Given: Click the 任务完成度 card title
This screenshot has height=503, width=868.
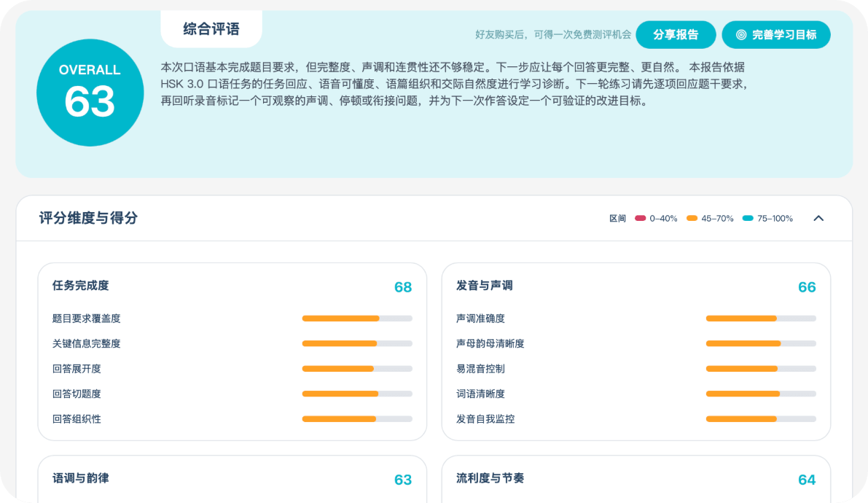Looking at the screenshot, I should tap(81, 286).
